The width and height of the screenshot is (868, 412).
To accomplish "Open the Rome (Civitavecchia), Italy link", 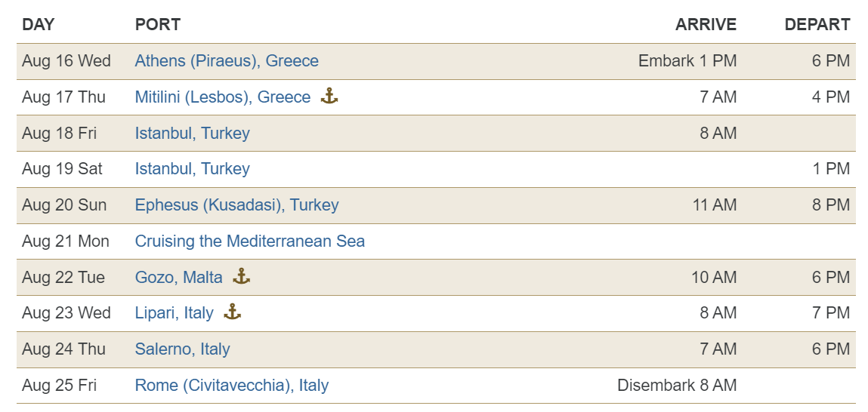I will click(x=231, y=385).
